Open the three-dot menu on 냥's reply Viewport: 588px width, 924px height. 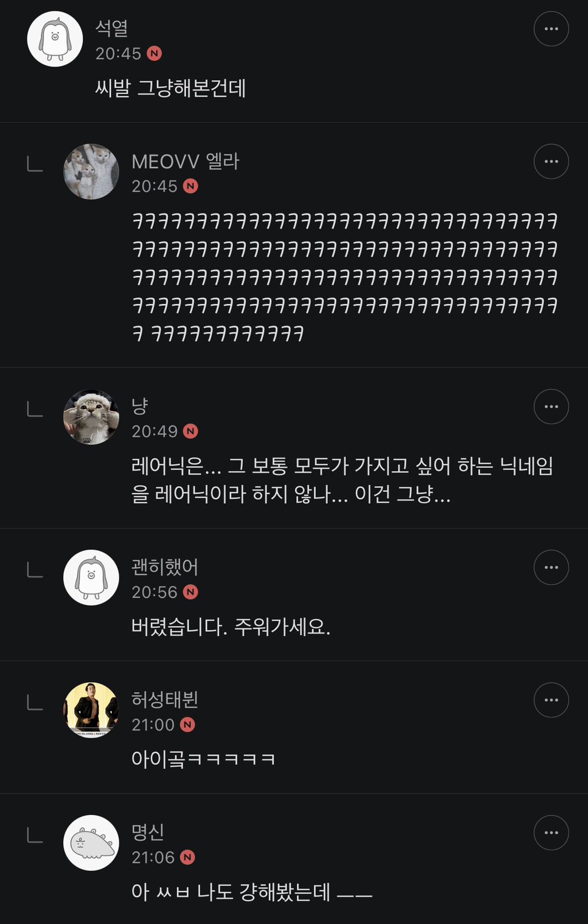(x=551, y=406)
